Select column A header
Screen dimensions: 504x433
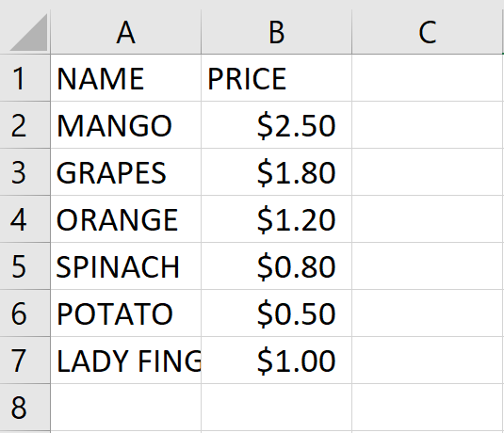(125, 31)
